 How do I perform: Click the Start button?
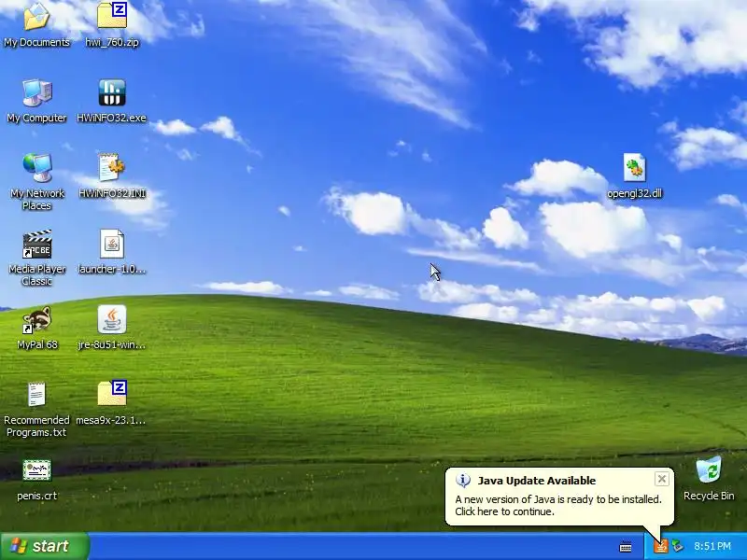45,546
